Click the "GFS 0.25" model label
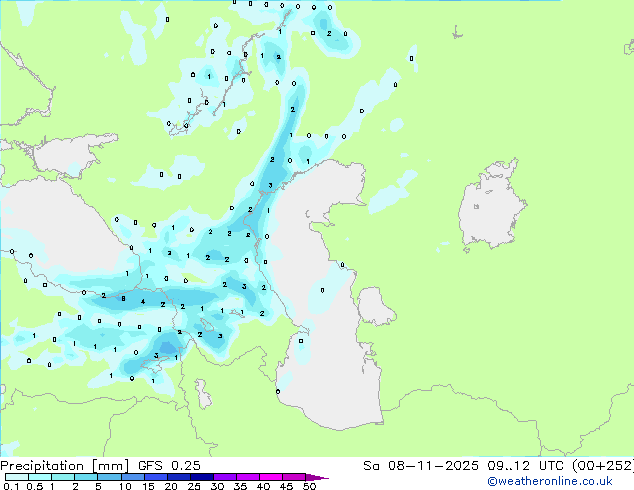The width and height of the screenshot is (634, 490). [169, 466]
